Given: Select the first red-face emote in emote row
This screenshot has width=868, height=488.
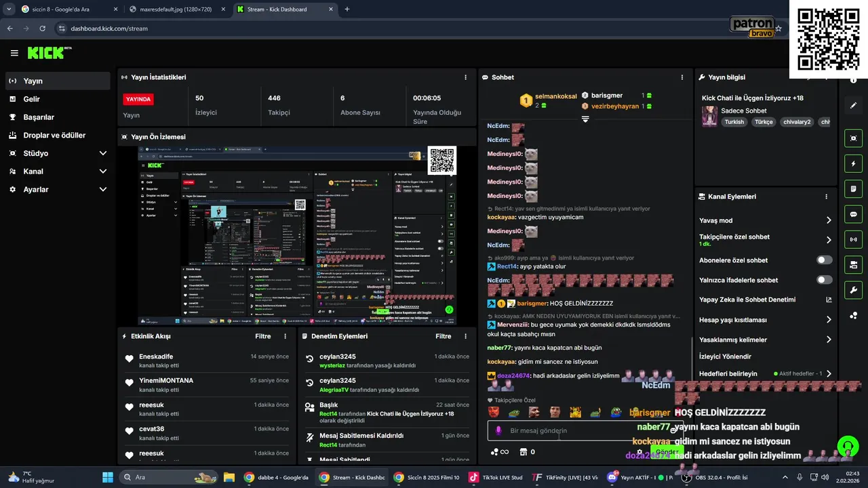Looking at the screenshot, I should point(494,412).
